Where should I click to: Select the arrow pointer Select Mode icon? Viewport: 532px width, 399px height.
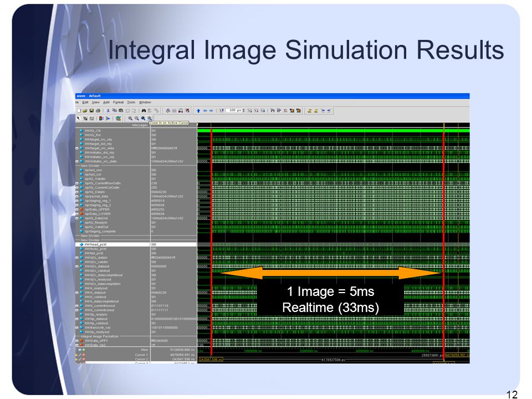78,119
